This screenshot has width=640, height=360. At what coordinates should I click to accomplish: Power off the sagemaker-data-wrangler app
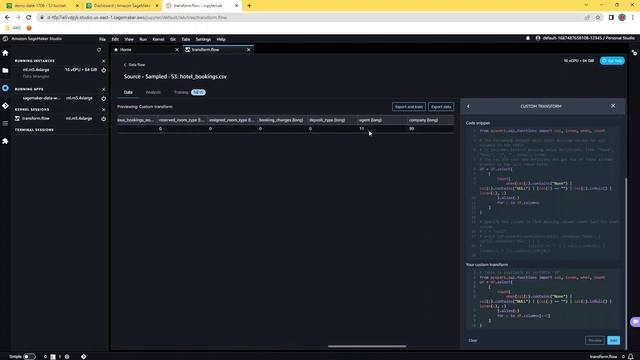coord(103,98)
